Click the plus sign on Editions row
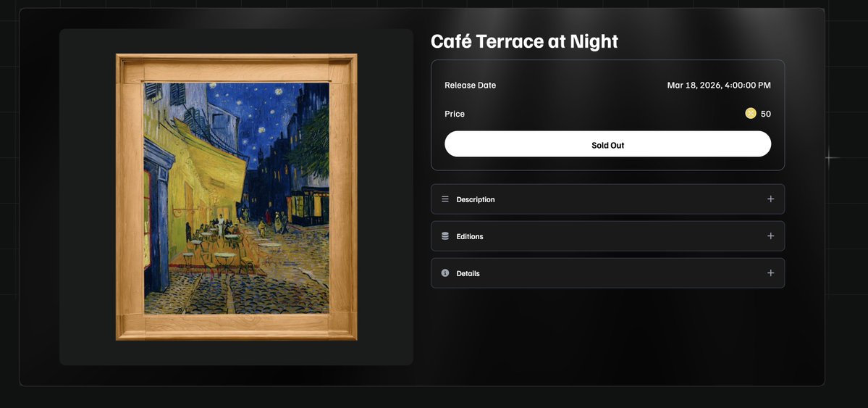The image size is (868, 408). pyautogui.click(x=770, y=236)
